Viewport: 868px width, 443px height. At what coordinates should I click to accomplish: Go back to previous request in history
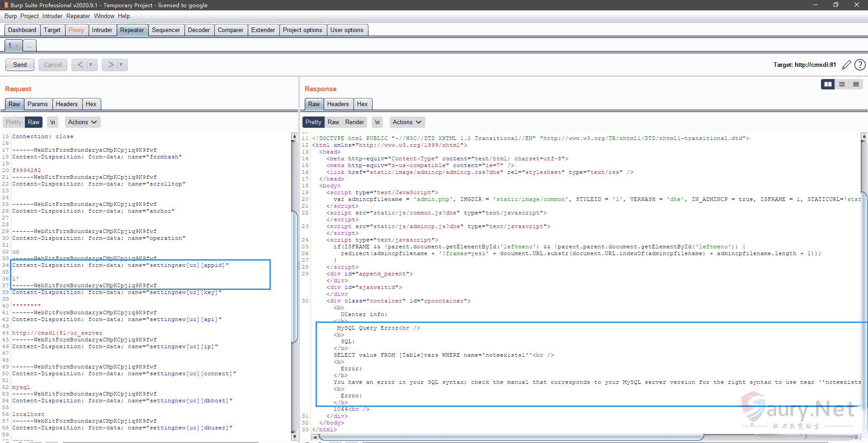click(80, 65)
